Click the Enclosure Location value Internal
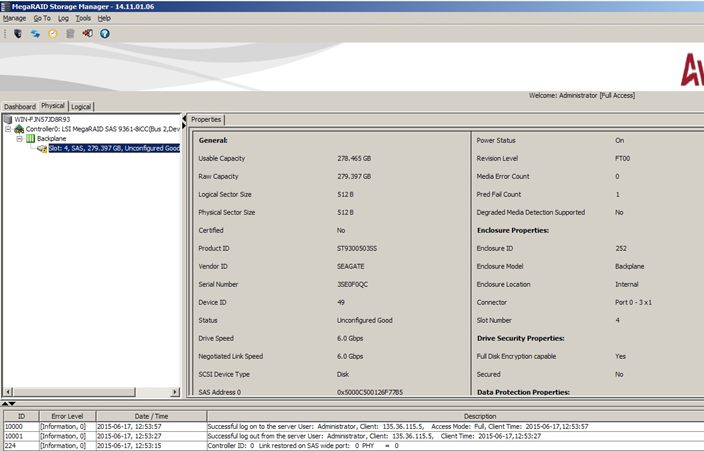The width and height of the screenshot is (704, 451). tap(627, 284)
